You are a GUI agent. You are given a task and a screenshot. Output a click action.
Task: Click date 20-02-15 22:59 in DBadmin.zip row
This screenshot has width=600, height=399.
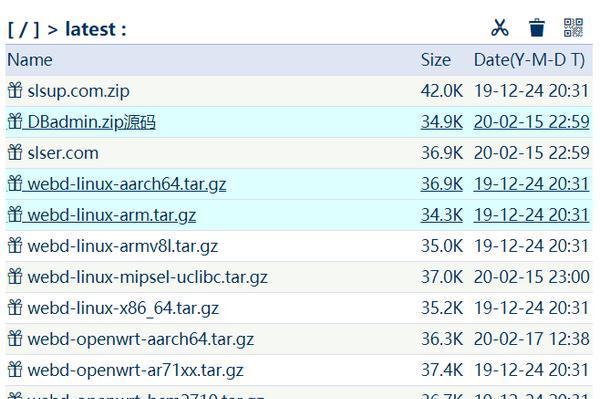pyautogui.click(x=532, y=122)
